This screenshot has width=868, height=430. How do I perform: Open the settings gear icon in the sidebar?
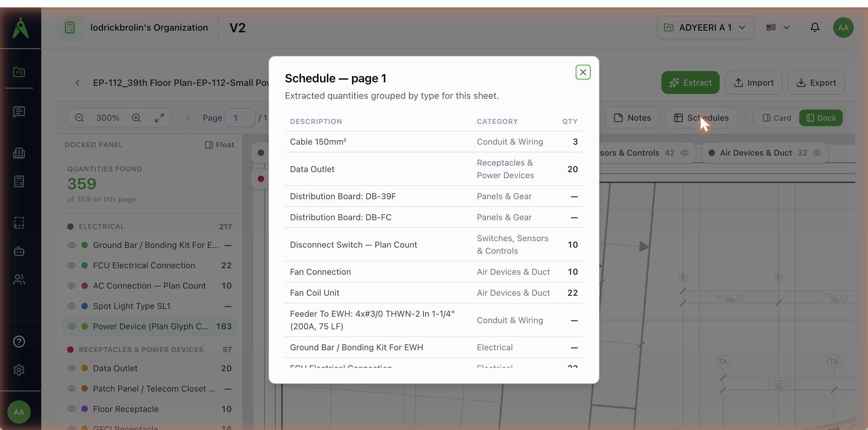tap(19, 370)
